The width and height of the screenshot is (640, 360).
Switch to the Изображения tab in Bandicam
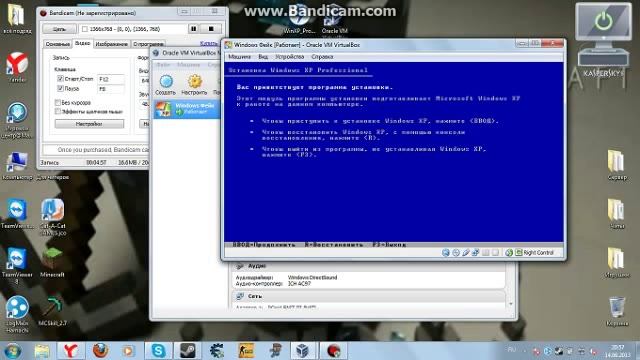click(x=111, y=44)
